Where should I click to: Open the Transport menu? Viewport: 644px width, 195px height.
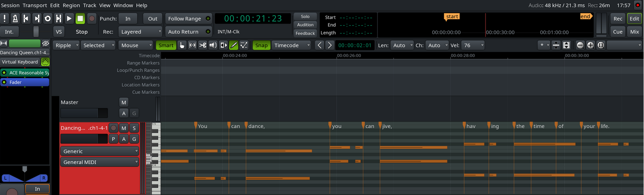click(35, 5)
